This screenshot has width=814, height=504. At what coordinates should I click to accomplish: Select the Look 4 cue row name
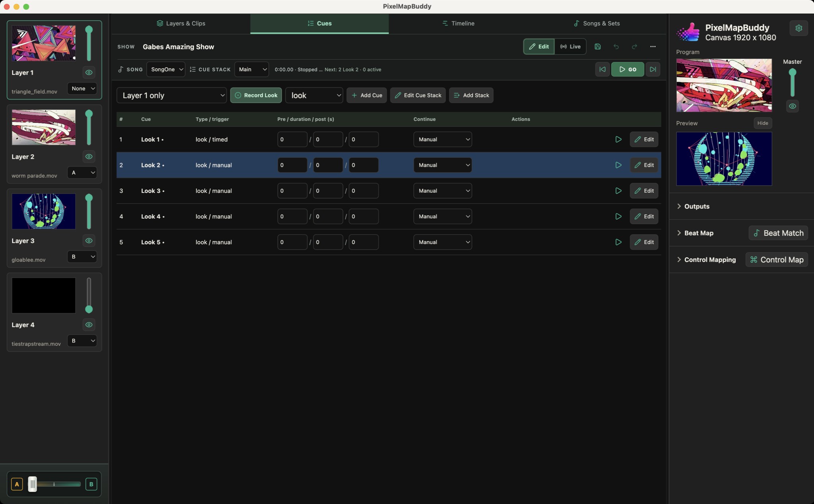(x=153, y=217)
